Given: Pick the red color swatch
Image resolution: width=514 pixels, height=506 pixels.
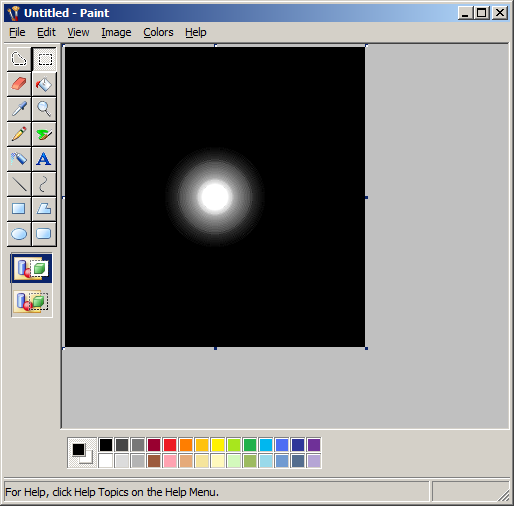Looking at the screenshot, I should coord(170,445).
